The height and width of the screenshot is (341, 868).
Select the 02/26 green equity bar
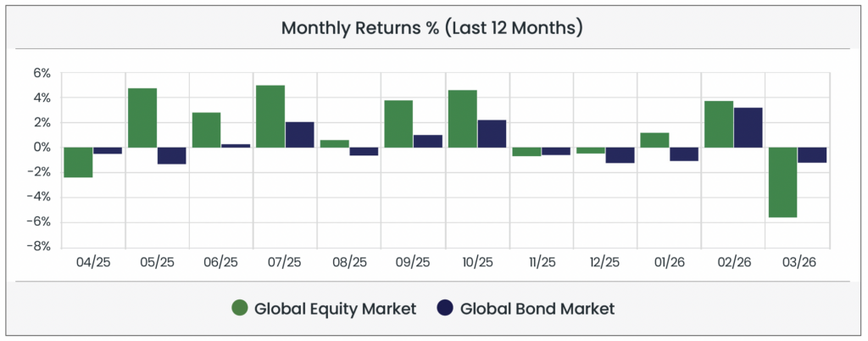click(x=718, y=124)
